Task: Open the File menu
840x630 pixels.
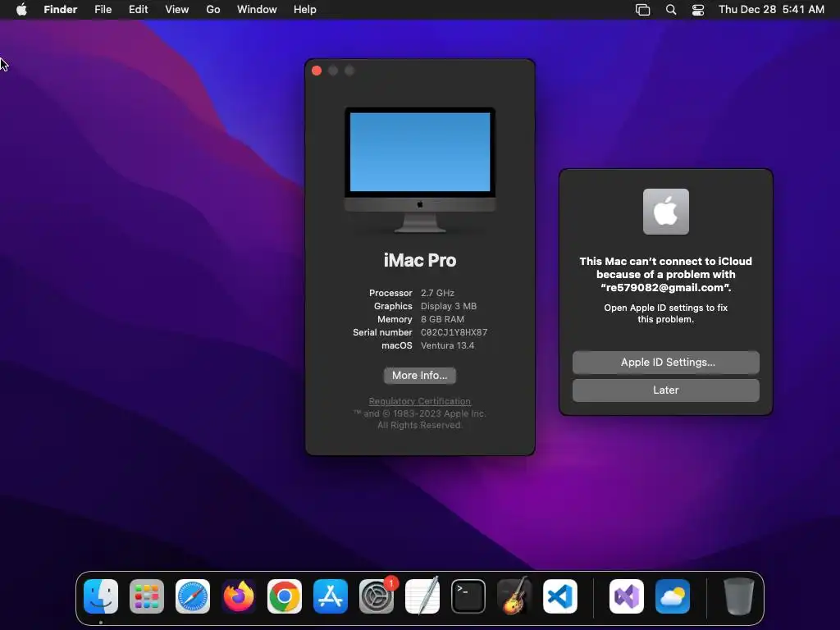Action: pos(103,10)
